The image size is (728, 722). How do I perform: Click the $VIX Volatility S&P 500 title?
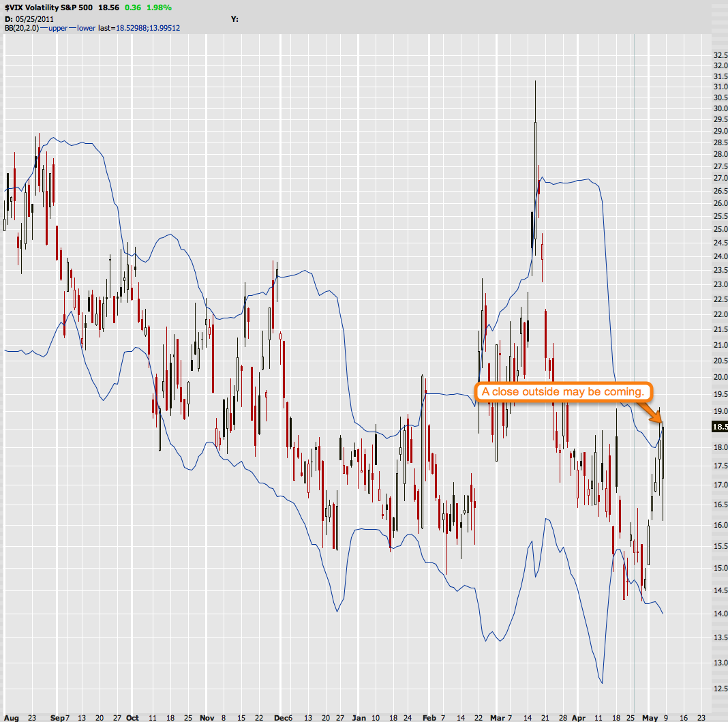[49, 7]
